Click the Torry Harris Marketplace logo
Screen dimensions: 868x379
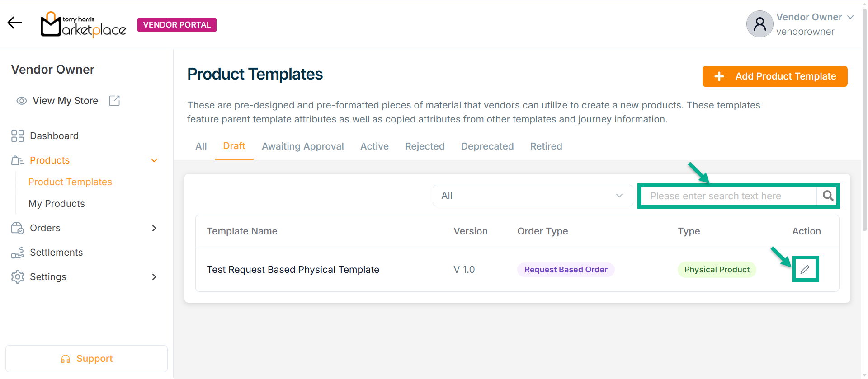pos(84,24)
